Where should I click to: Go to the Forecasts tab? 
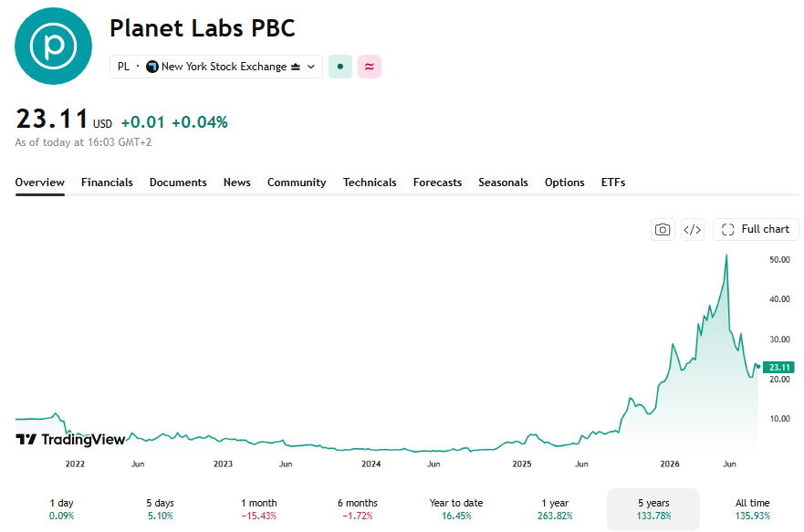point(437,183)
